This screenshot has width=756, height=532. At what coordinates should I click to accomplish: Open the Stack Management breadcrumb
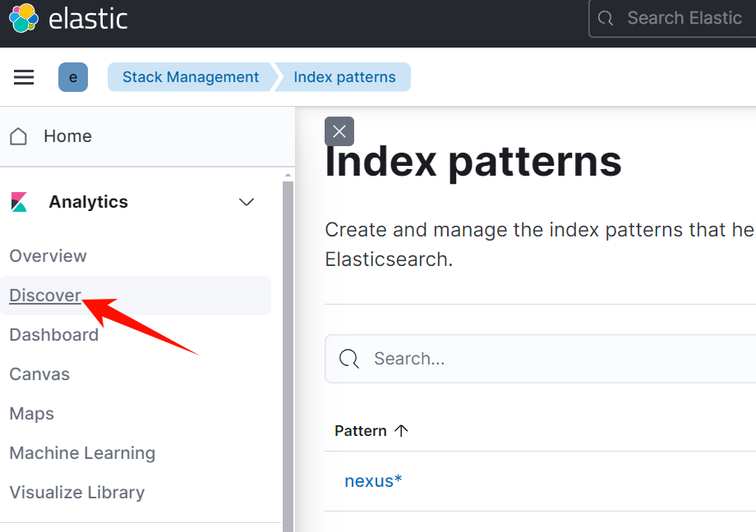click(x=191, y=77)
